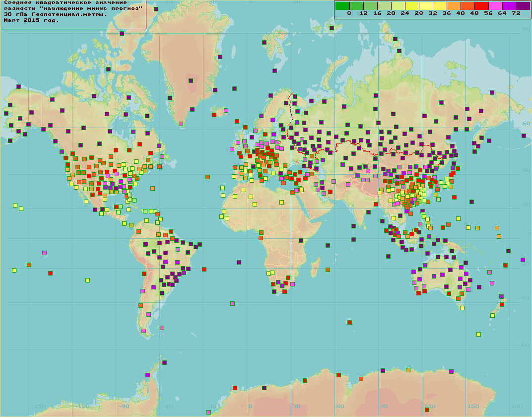Click the purple station marker in central Greenland
The height and width of the screenshot is (417, 532).
point(191,81)
